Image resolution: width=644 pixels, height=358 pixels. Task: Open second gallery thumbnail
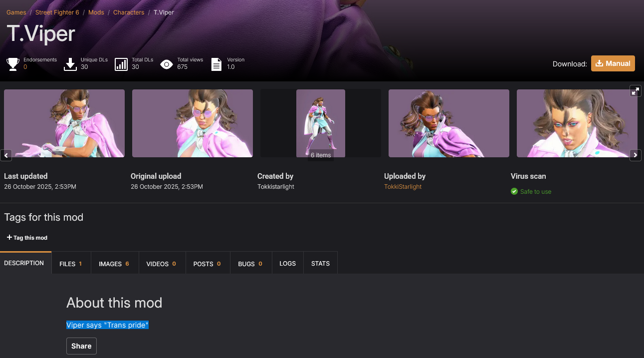click(193, 123)
